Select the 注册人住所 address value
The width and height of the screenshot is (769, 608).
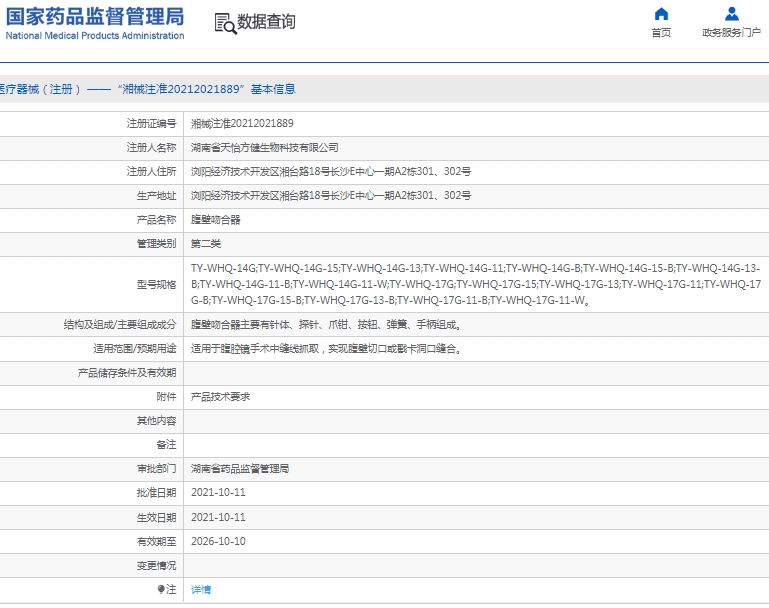pos(331,172)
